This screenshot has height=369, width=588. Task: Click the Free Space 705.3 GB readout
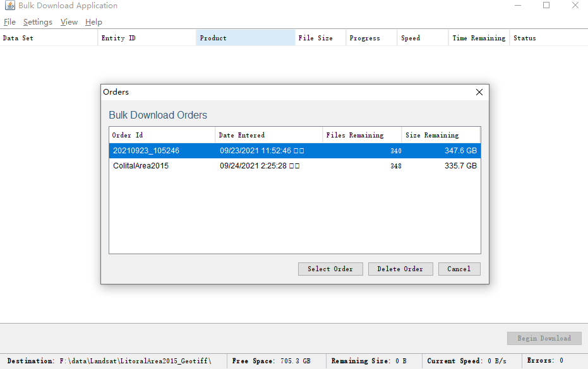click(271, 361)
